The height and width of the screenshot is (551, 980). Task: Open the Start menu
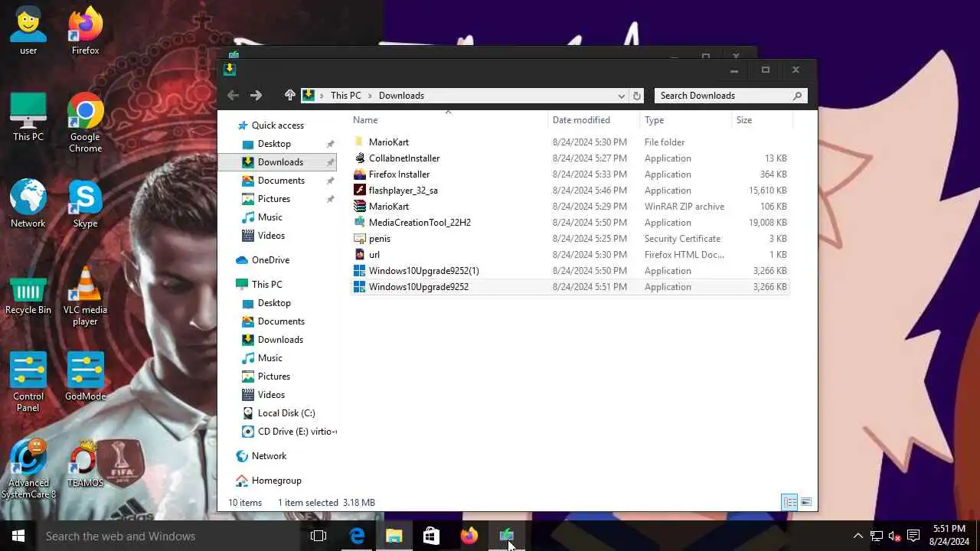(x=18, y=536)
